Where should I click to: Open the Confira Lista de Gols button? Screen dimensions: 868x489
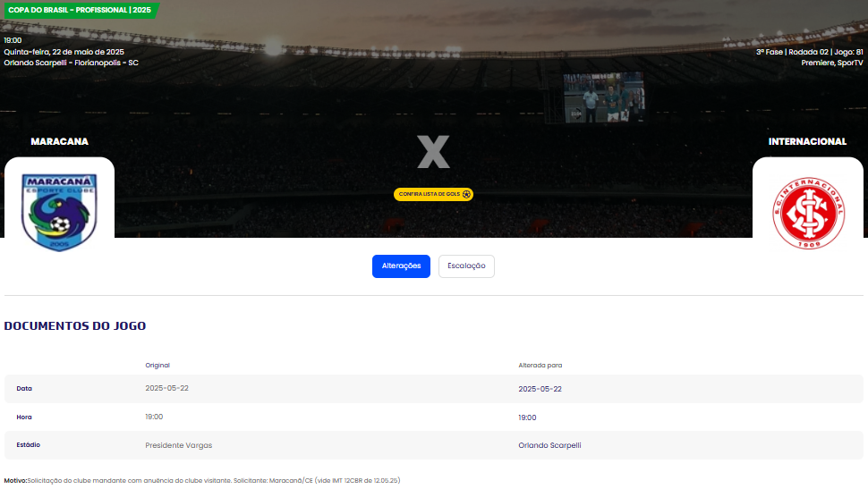click(x=433, y=194)
